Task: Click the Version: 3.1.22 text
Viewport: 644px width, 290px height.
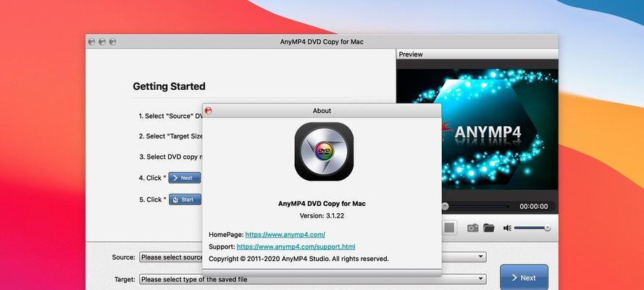Action: 322,215
